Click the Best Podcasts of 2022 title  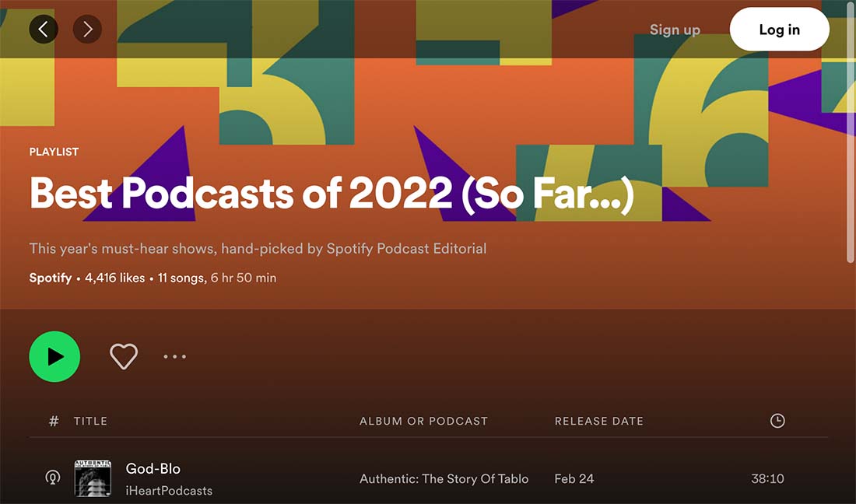(332, 193)
